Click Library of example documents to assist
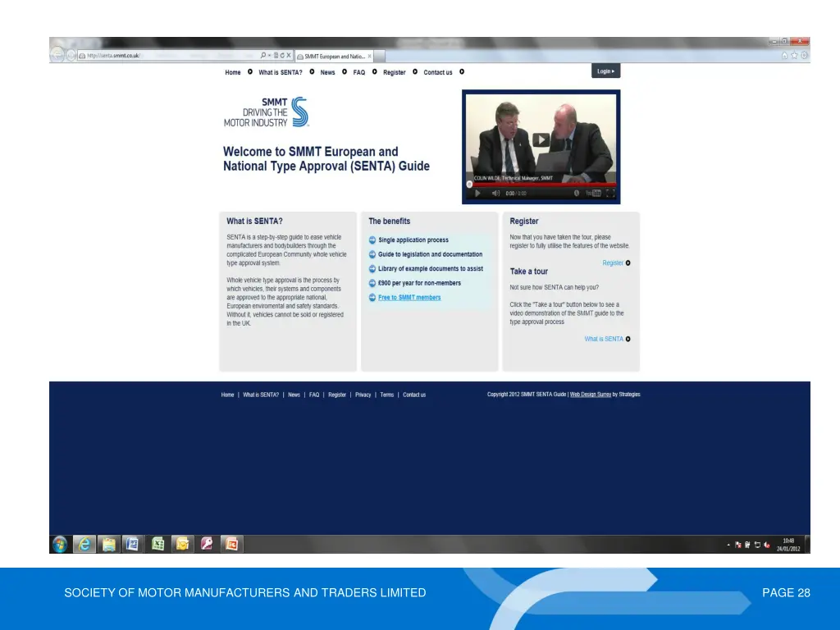The width and height of the screenshot is (840, 630). point(431,269)
